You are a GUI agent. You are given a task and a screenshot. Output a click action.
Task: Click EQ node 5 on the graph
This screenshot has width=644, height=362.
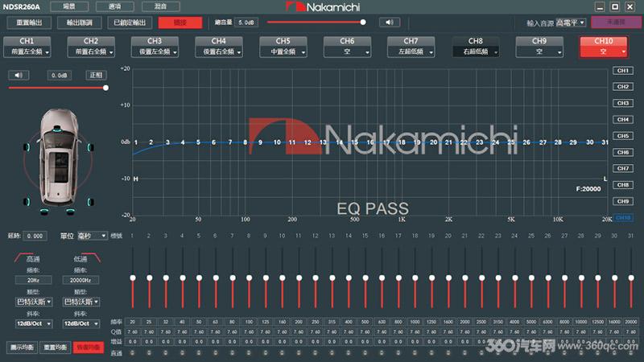pos(198,142)
